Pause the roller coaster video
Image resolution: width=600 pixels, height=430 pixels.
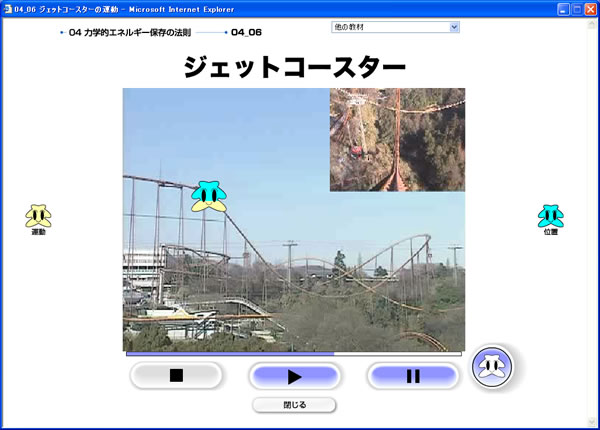pyautogui.click(x=413, y=376)
